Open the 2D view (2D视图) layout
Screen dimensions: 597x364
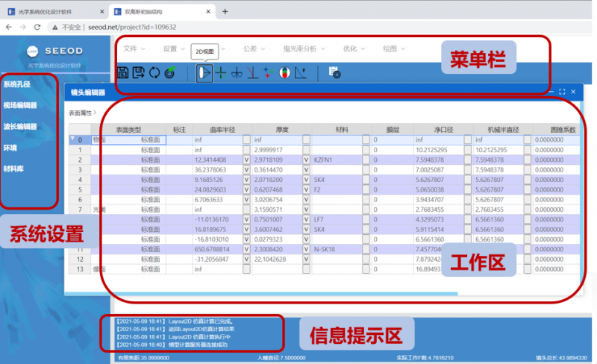[204, 72]
